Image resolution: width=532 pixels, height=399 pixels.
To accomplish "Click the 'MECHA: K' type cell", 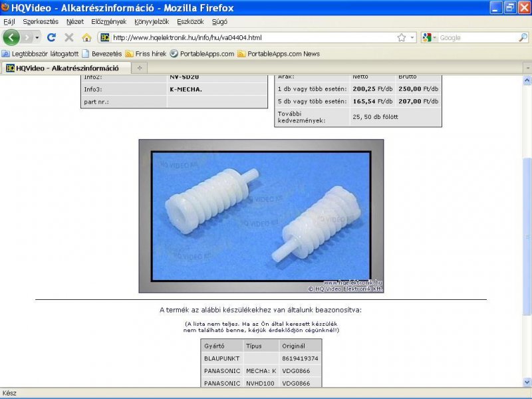I will click(261, 371).
